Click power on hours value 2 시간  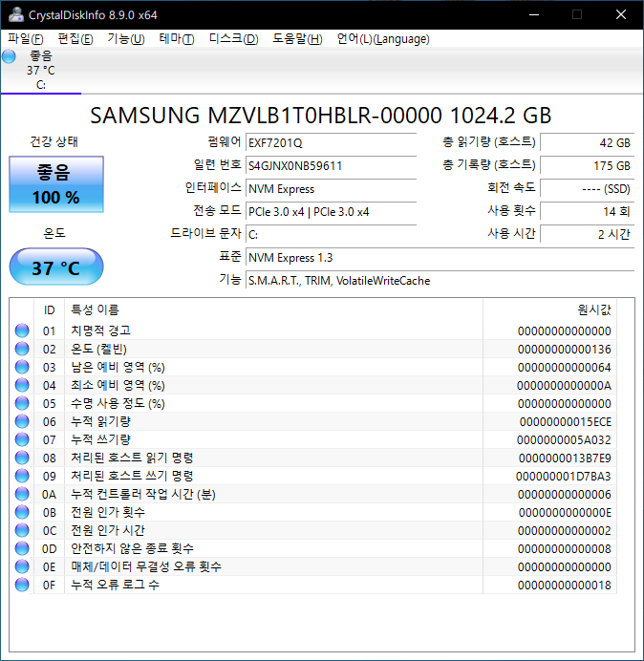pos(587,234)
